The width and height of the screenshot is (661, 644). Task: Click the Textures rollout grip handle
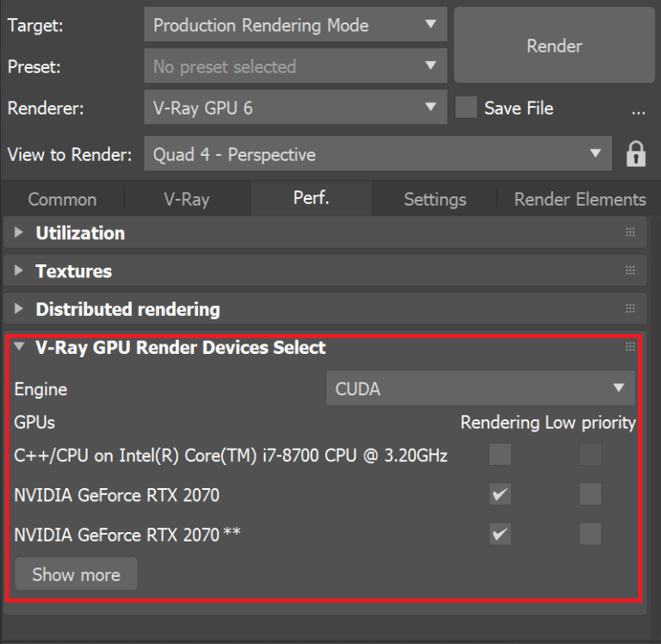[630, 270]
